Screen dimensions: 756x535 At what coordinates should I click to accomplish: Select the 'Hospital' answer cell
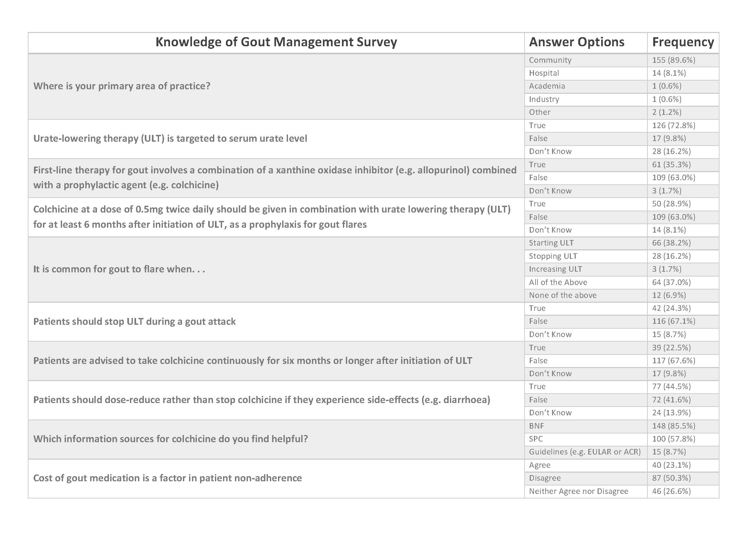tap(544, 73)
